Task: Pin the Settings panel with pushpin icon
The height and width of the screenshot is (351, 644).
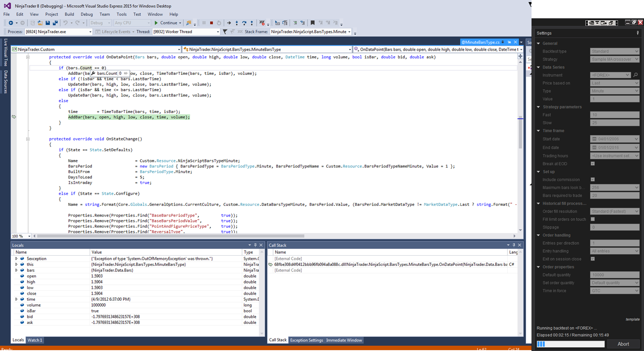Action: (638, 33)
